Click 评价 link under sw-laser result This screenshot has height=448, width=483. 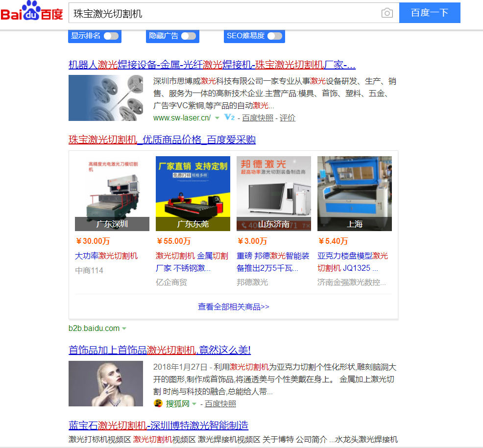pyautogui.click(x=288, y=118)
